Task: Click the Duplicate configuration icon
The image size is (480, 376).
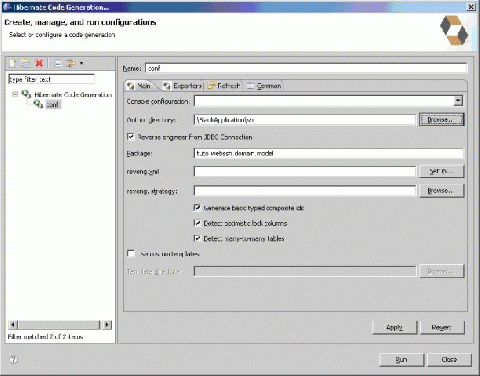Action: (x=26, y=63)
